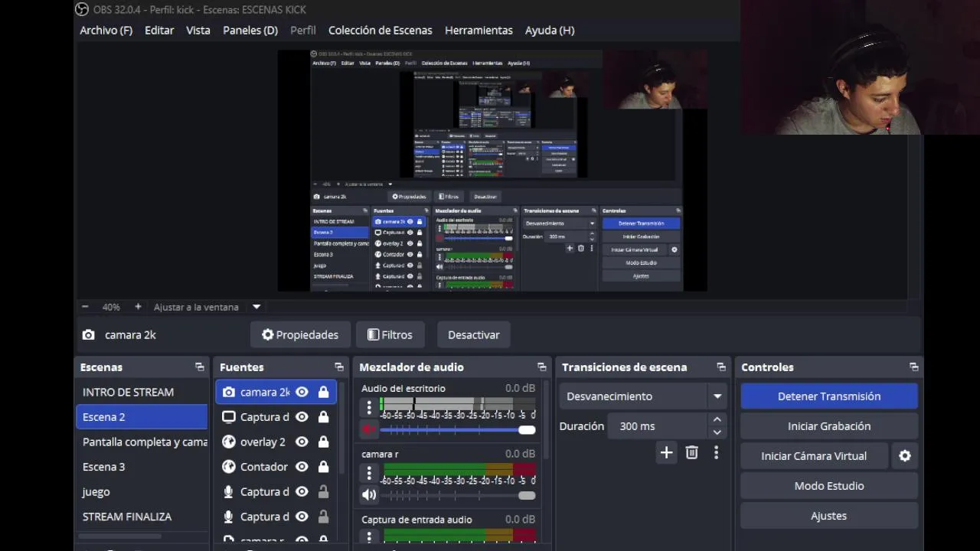Lock toggle for camara 2k source
The width and height of the screenshot is (980, 551).
coord(323,393)
